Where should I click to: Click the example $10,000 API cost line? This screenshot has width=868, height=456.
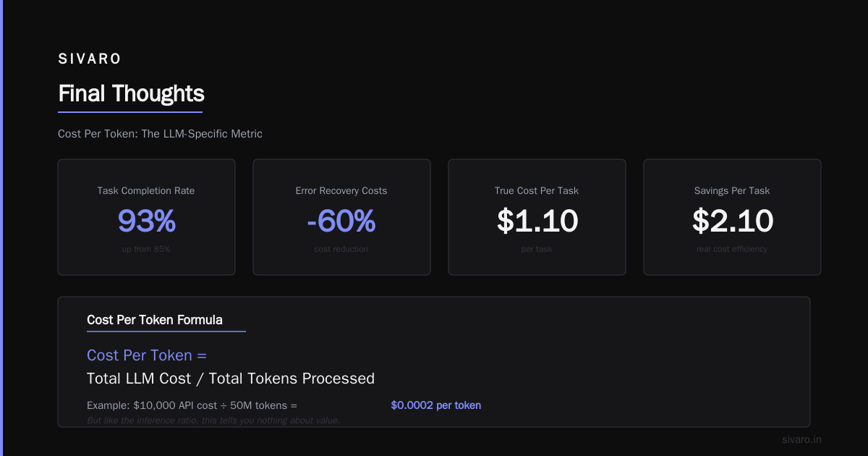(192, 405)
